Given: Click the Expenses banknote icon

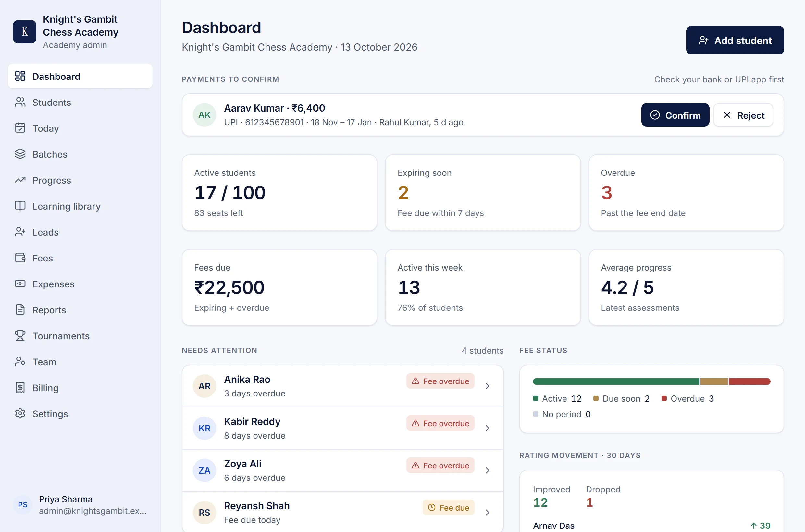Looking at the screenshot, I should [20, 284].
